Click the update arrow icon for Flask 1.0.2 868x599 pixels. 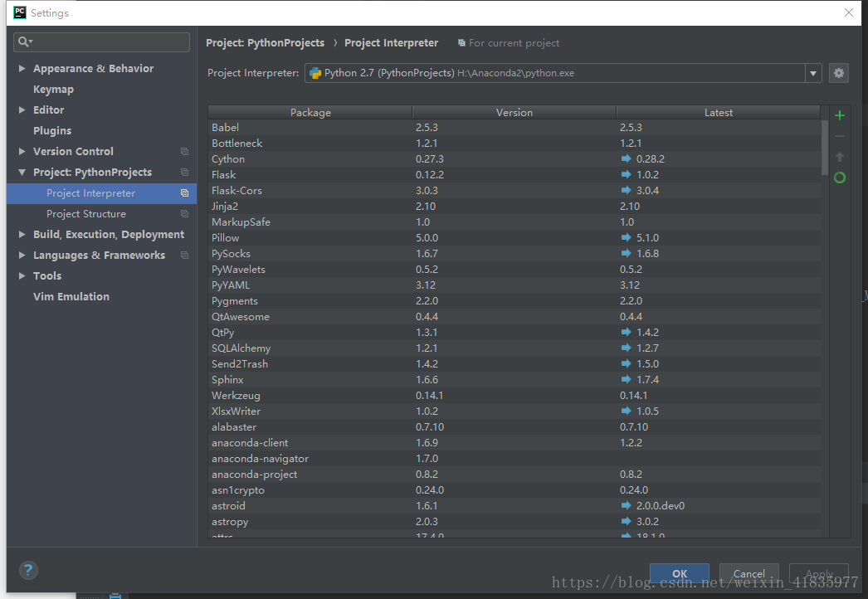pos(626,174)
